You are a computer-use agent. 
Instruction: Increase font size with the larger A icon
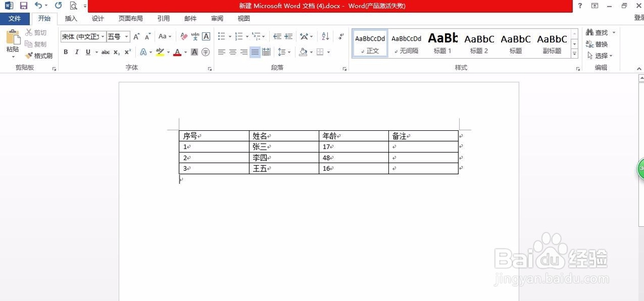pos(137,37)
